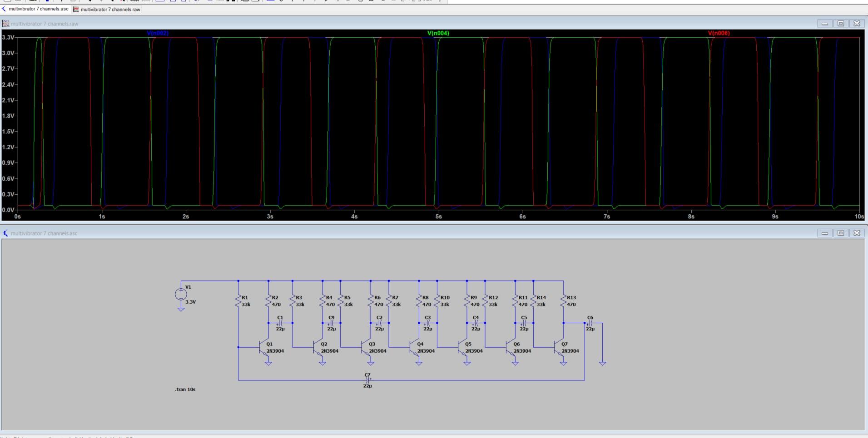The height and width of the screenshot is (438, 868).
Task: Select resistor R1 (33k)
Action: (238, 301)
